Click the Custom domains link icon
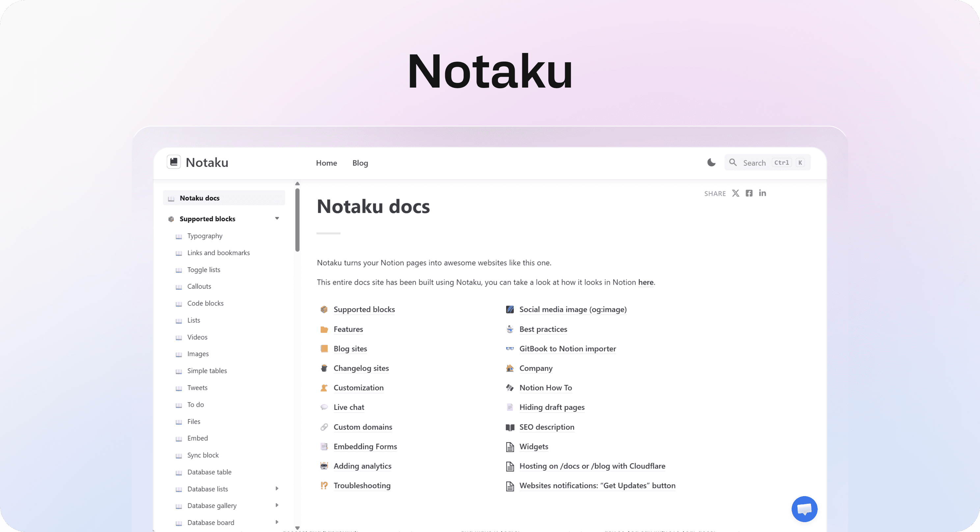Image resolution: width=980 pixels, height=532 pixels. click(324, 427)
